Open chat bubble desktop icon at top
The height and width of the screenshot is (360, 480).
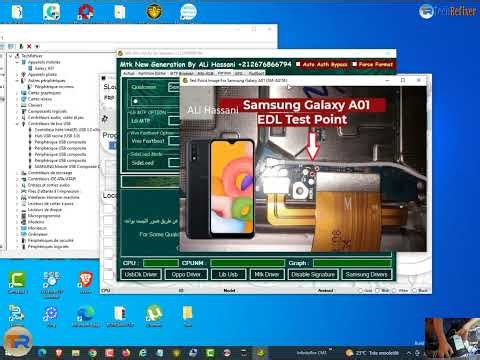188,12
